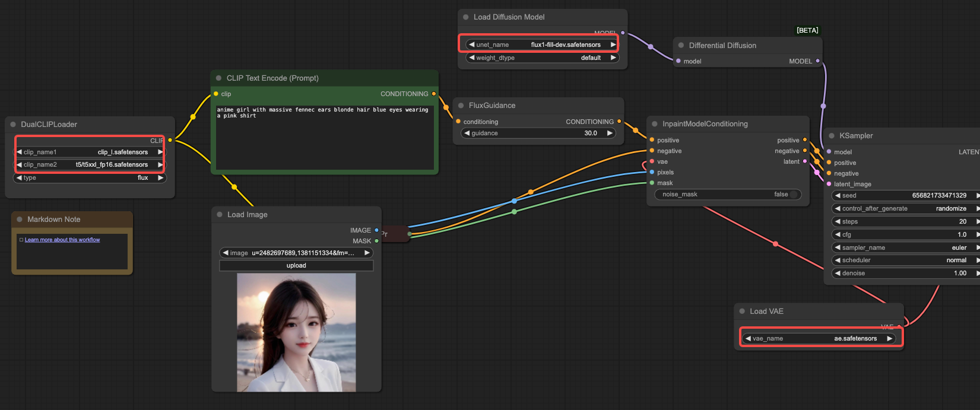The height and width of the screenshot is (410, 980).
Task: Click the checkbox in the Markdown Note
Action: tap(21, 240)
